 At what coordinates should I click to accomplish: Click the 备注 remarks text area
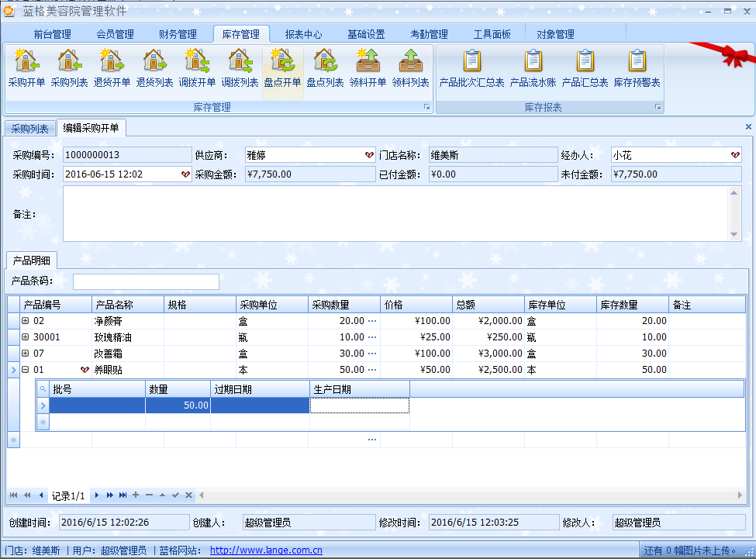click(395, 213)
